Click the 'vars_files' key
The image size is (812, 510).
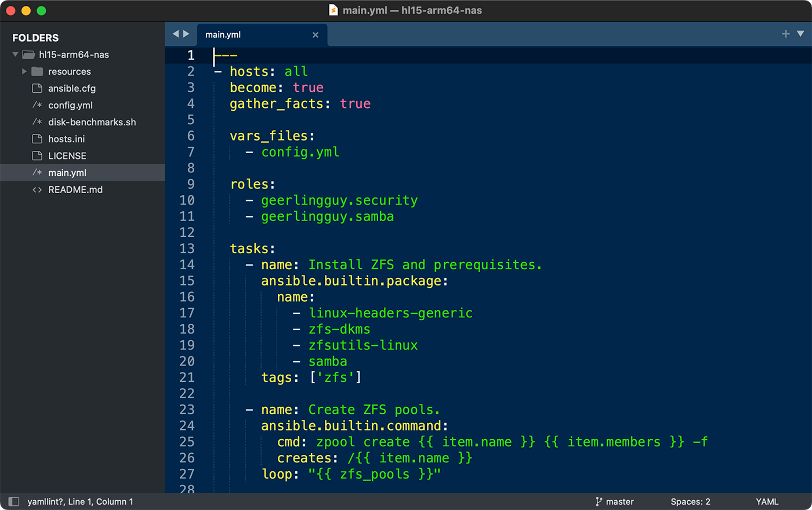tap(269, 136)
